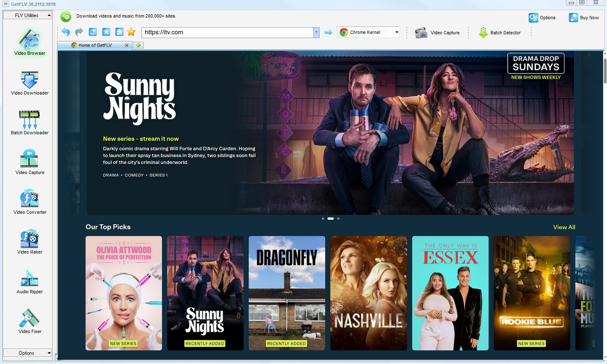Click the address bar showing https://itv.com
Screen dimensions: 607x364
tap(228, 32)
